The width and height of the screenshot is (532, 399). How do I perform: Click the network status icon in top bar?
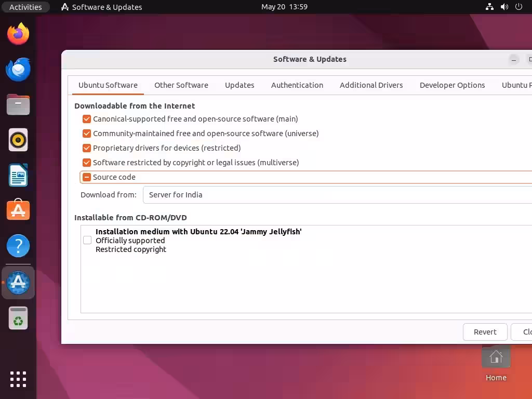coord(489,7)
